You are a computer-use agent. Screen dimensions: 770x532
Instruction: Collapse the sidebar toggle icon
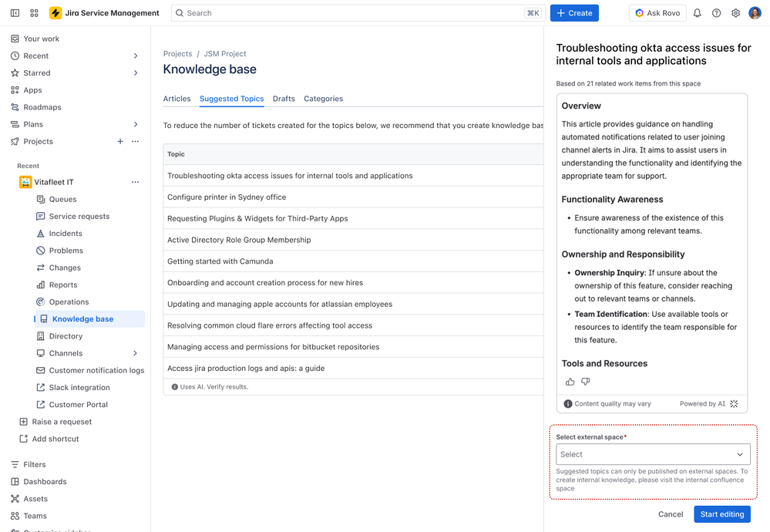(x=15, y=13)
